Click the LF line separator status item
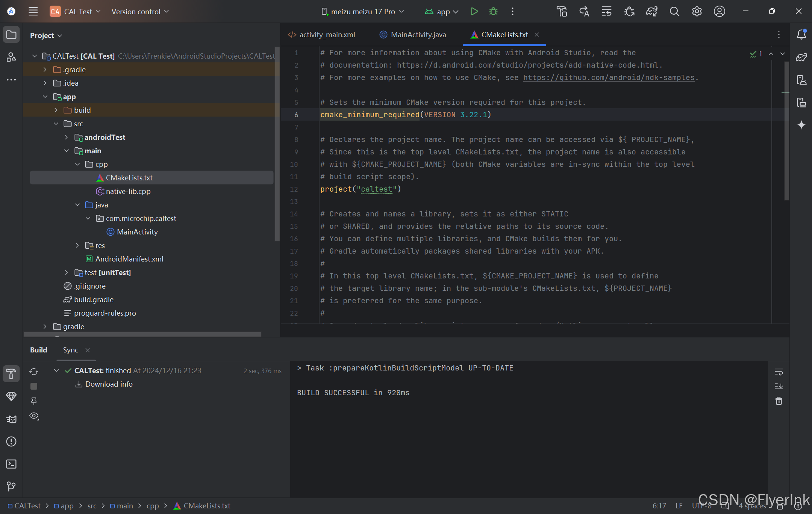This screenshot has width=812, height=514. [x=679, y=506]
